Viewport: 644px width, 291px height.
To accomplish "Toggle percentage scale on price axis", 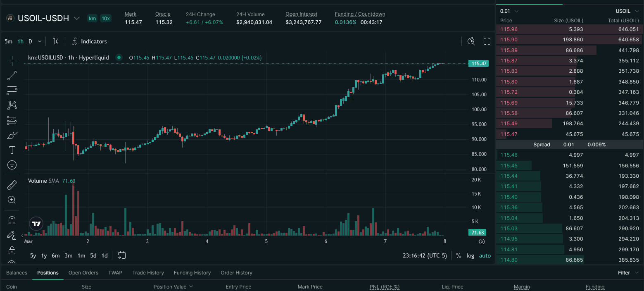I will point(459,255).
